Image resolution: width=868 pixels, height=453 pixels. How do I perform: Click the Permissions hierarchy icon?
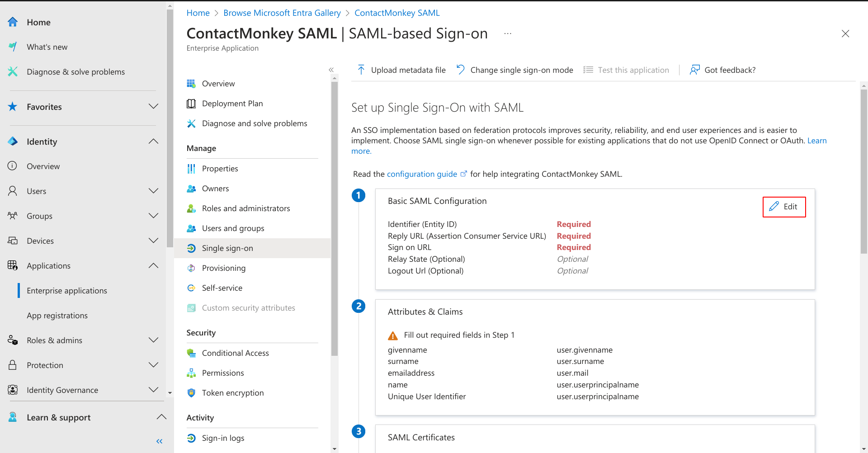(x=191, y=373)
